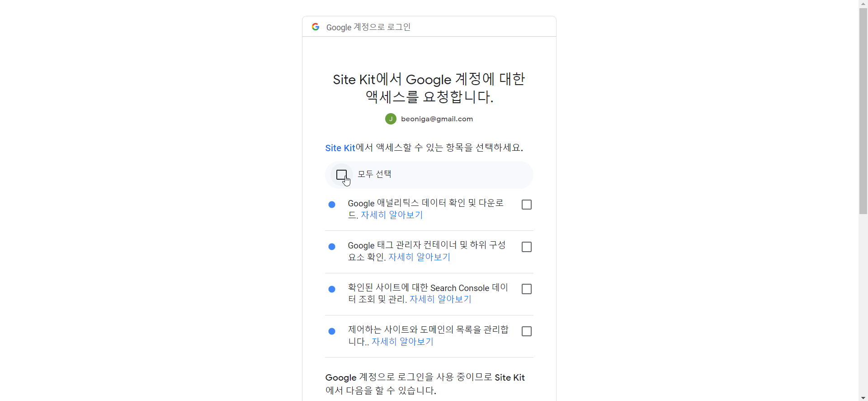The height and width of the screenshot is (401, 868).
Task: Select the Search Console 데이터 checkbox
Action: point(527,289)
